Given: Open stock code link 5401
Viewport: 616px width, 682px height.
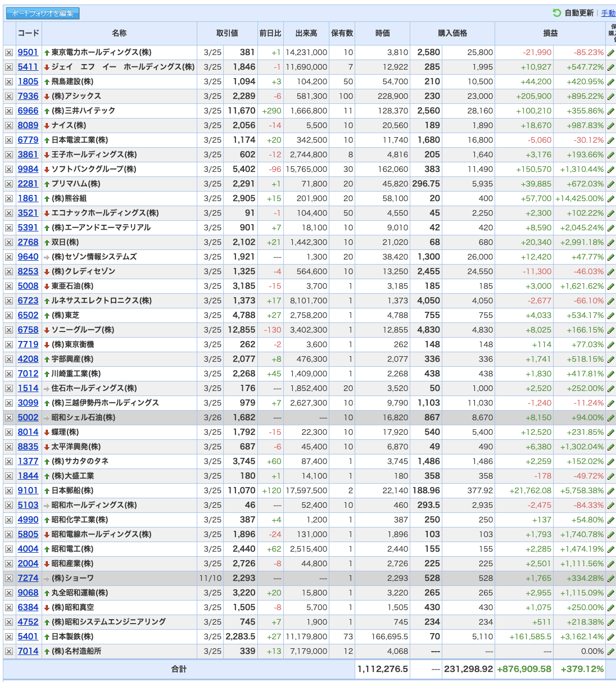Looking at the screenshot, I should point(28,636).
